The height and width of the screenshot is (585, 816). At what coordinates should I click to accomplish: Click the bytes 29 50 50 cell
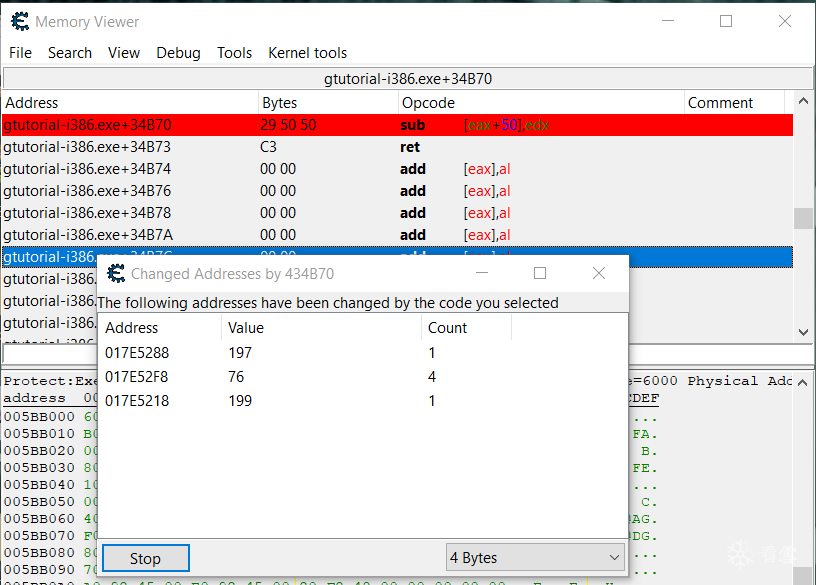pyautogui.click(x=288, y=125)
